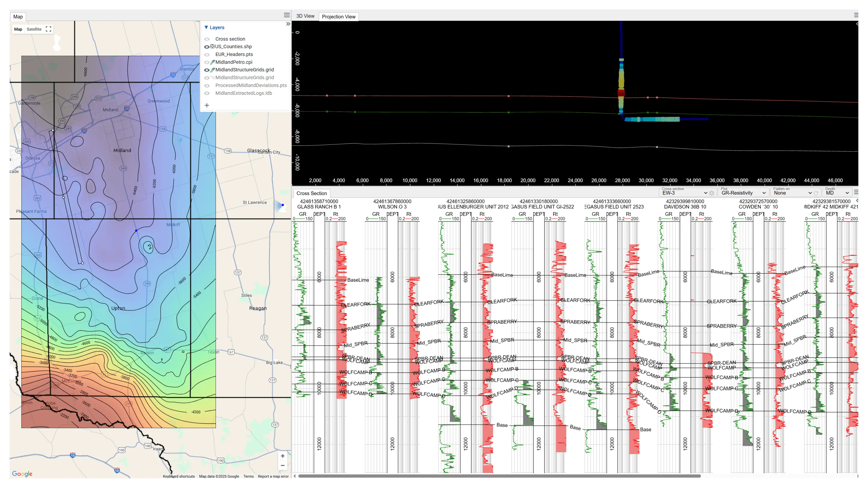
Task: Show the MidlandExtractedLogs.ldb layer
Action: [207, 93]
